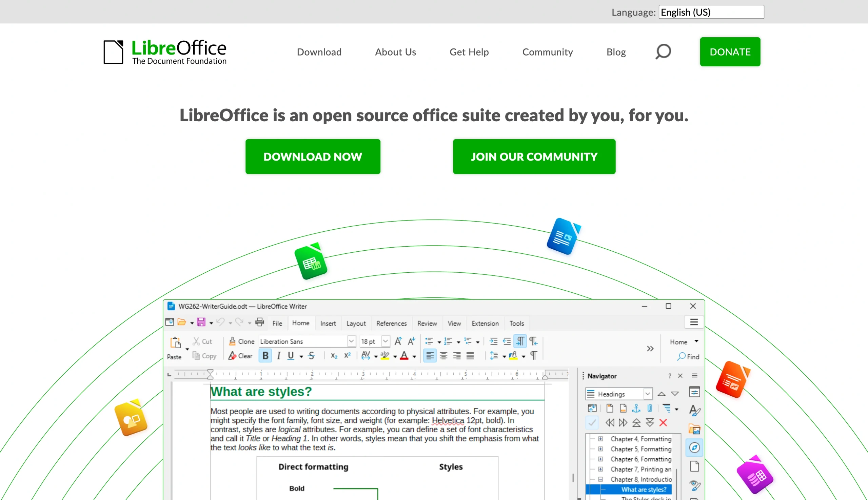
Task: Click the blue Writer document icon
Action: point(564,236)
